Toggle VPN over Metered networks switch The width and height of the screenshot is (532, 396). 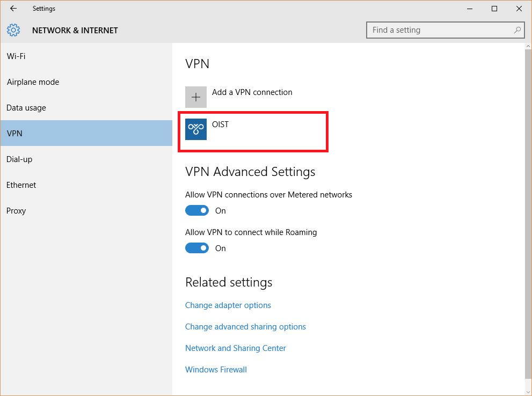click(x=197, y=211)
